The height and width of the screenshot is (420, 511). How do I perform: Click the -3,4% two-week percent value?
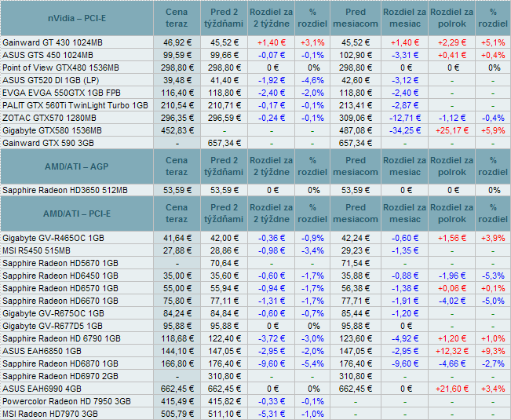pos(312,251)
